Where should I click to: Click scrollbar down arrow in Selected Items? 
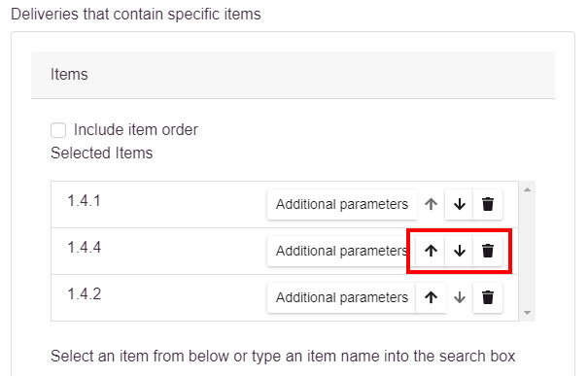[x=527, y=313]
